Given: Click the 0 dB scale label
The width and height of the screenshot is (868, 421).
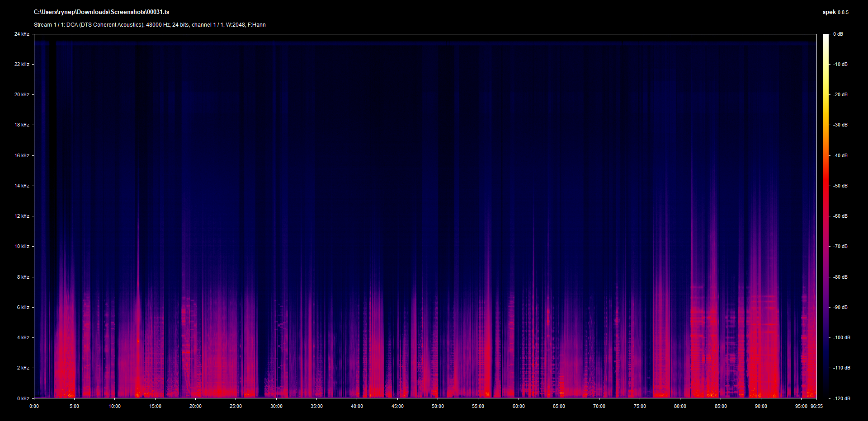Looking at the screenshot, I should [x=838, y=34].
